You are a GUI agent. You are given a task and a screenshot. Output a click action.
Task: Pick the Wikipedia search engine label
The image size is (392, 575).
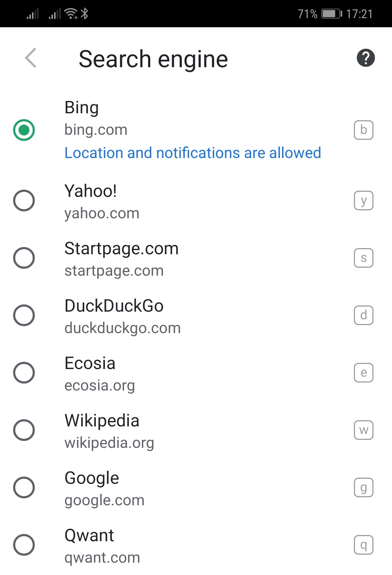pos(102,421)
